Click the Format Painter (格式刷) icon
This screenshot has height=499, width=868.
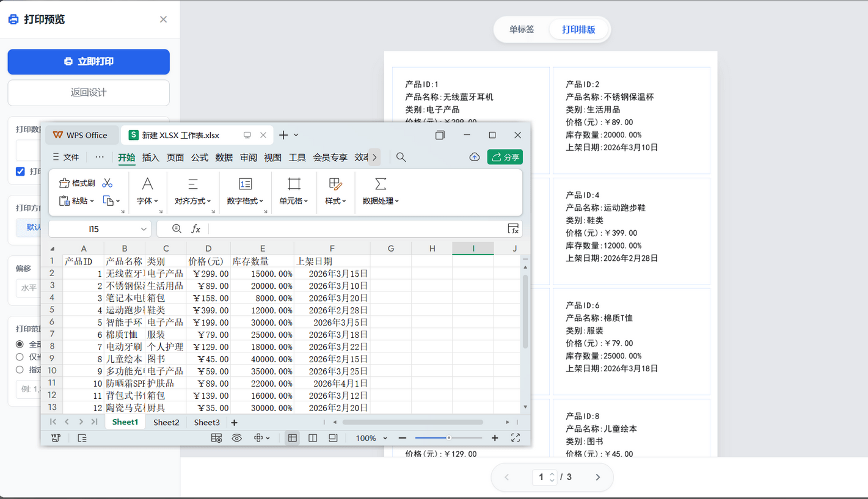pos(64,183)
